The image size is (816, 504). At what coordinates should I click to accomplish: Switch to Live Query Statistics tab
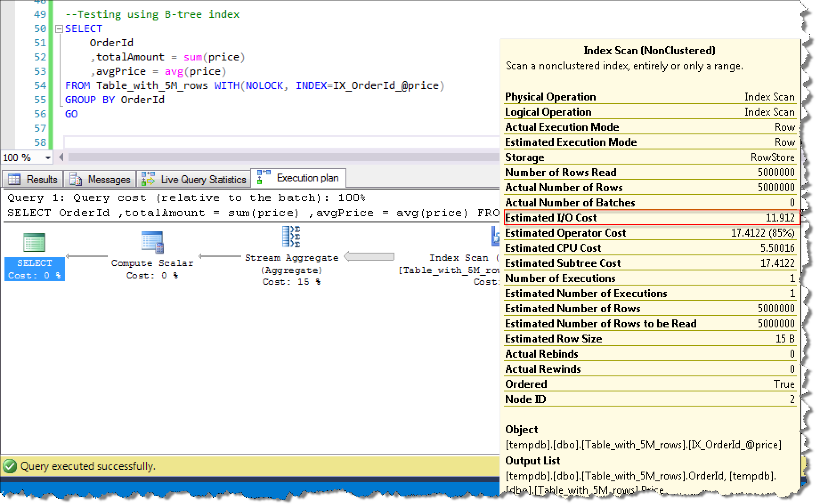click(x=194, y=179)
